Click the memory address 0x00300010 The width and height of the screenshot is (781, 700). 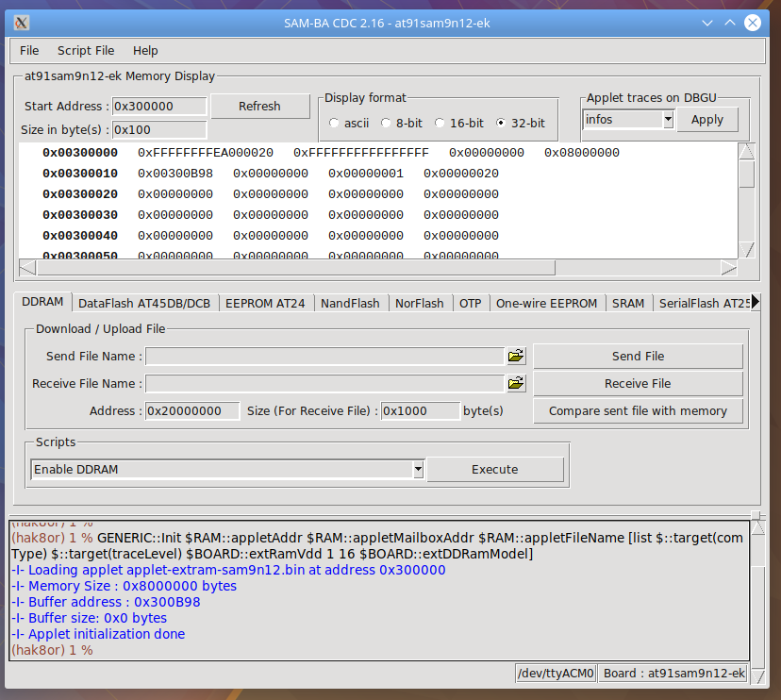(80, 174)
